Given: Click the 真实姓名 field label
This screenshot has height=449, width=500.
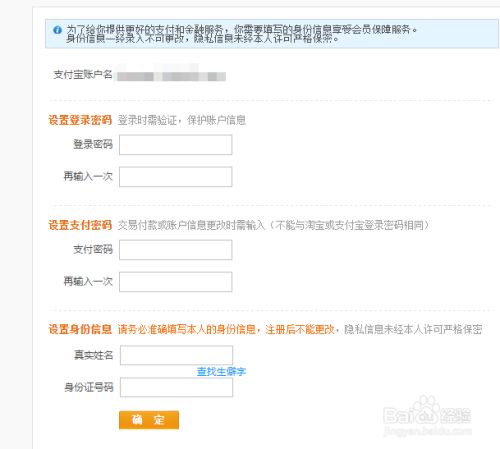Looking at the screenshot, I should coord(94,355).
